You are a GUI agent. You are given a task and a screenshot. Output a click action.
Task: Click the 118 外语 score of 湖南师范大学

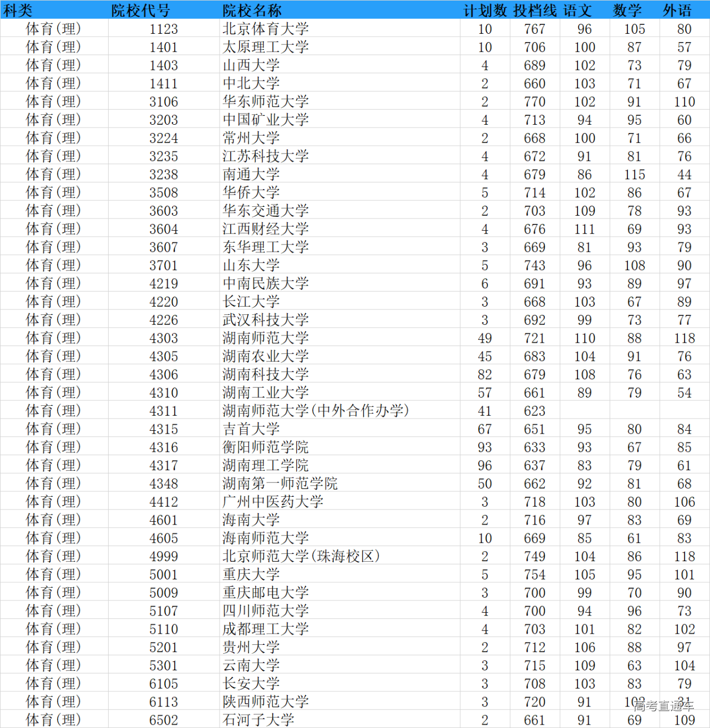(684, 338)
